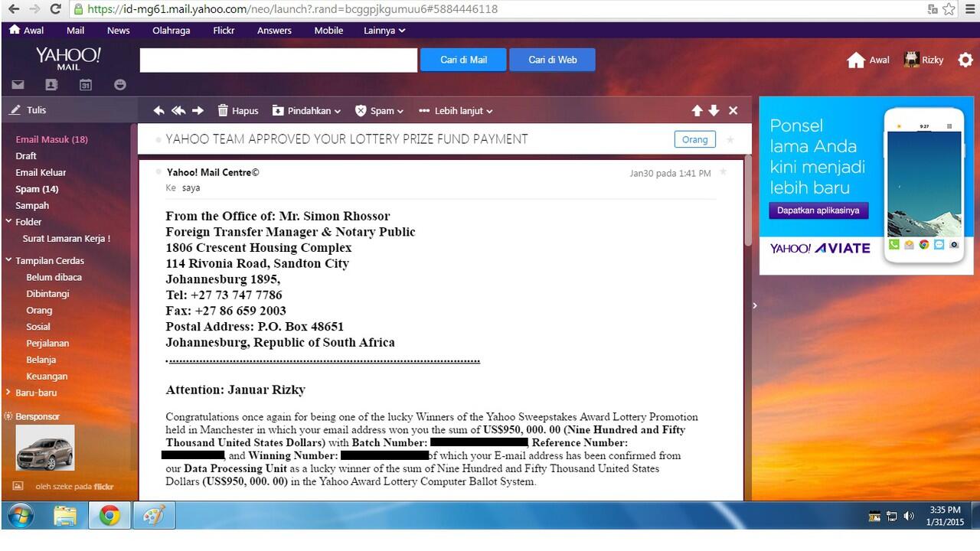
Task: Click the browser forward arrow
Action: [x=34, y=9]
